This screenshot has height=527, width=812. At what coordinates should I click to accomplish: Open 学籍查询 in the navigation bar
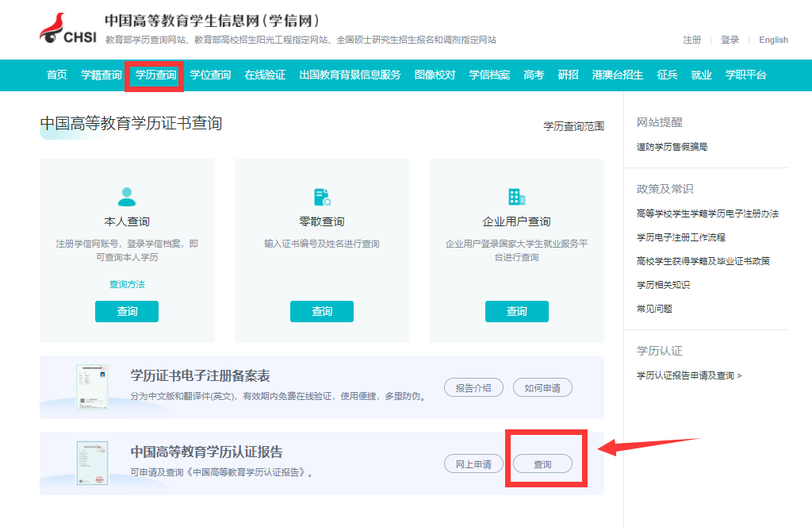point(101,75)
